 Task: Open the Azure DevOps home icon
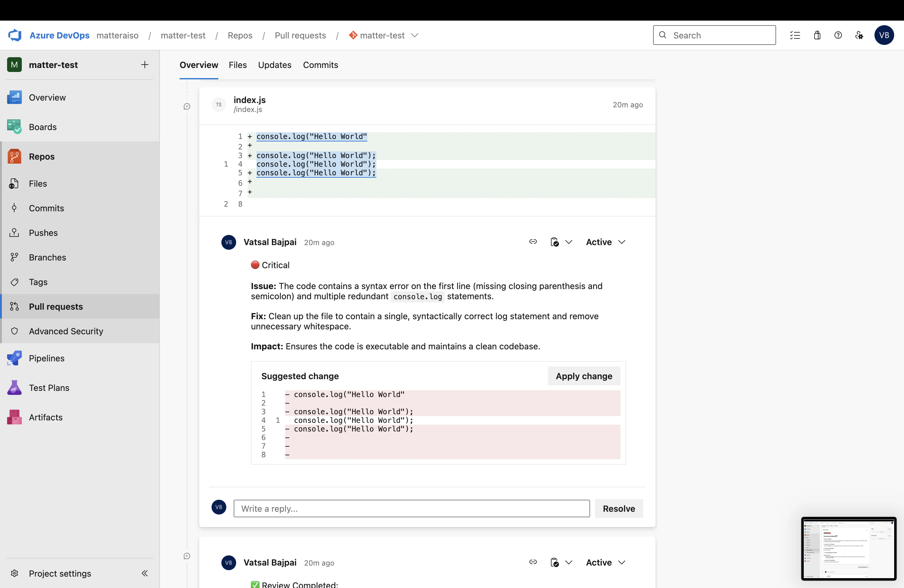tap(14, 35)
